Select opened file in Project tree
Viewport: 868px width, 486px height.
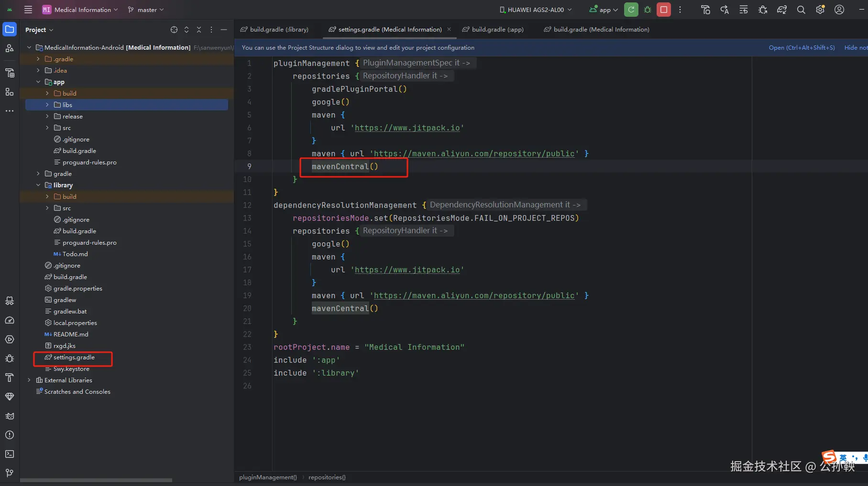pyautogui.click(x=174, y=30)
